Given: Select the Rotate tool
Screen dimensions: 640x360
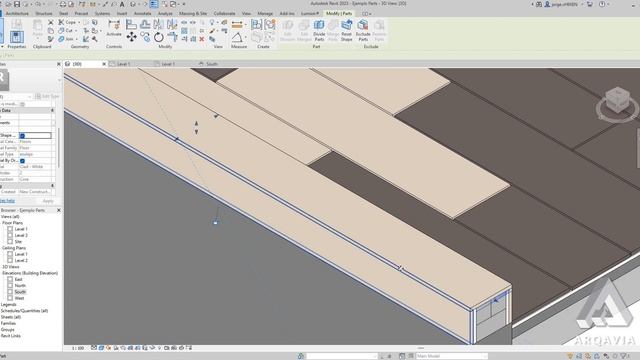Looking at the screenshot, I should 158,38.
